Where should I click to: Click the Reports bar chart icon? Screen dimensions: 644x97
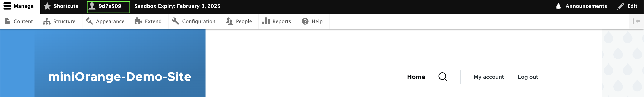tap(266, 21)
